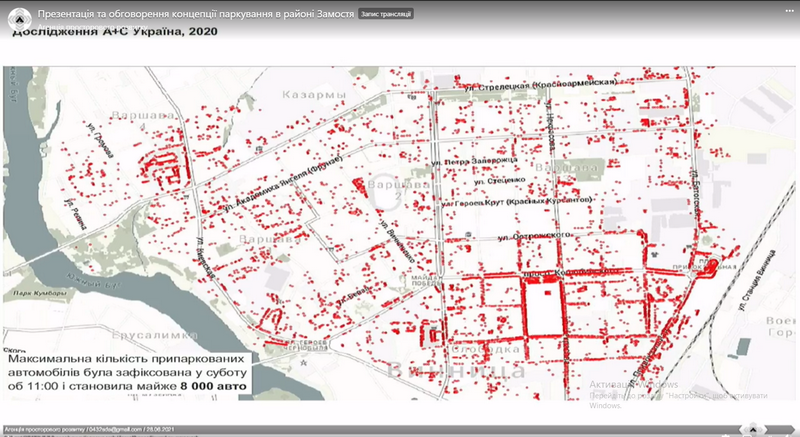Image resolution: width=800 pixels, height=437 pixels.
Task: Click the slide heading 'Дослідження A+C Україна, 2020'
Action: (113, 31)
